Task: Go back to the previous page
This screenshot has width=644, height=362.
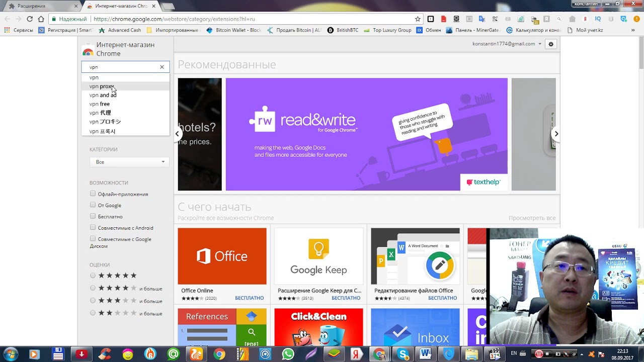Action: coord(7,19)
